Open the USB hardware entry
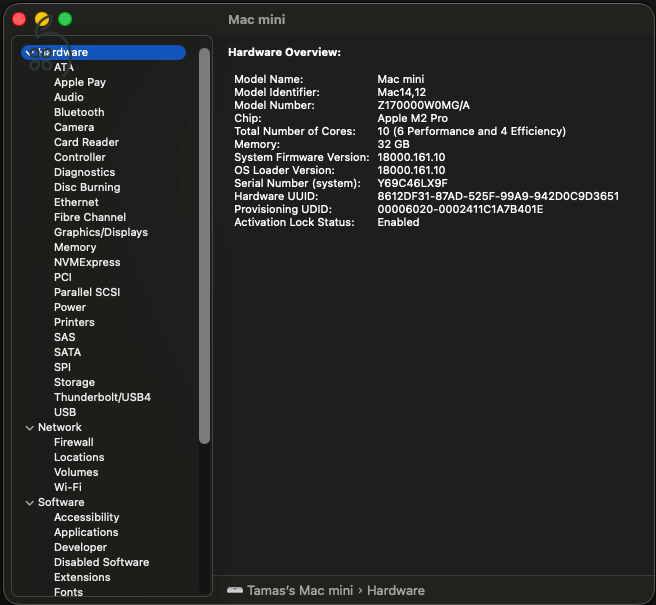This screenshot has height=605, width=656. [65, 413]
